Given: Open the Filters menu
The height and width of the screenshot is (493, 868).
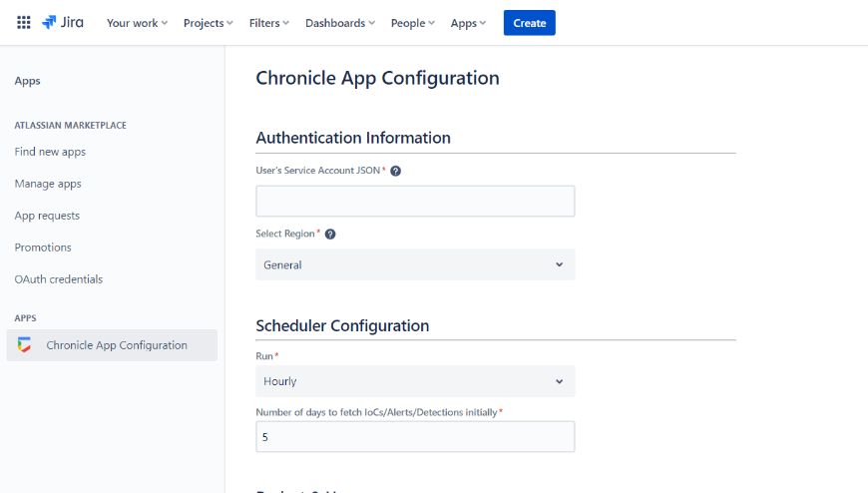Looking at the screenshot, I should tap(269, 23).
